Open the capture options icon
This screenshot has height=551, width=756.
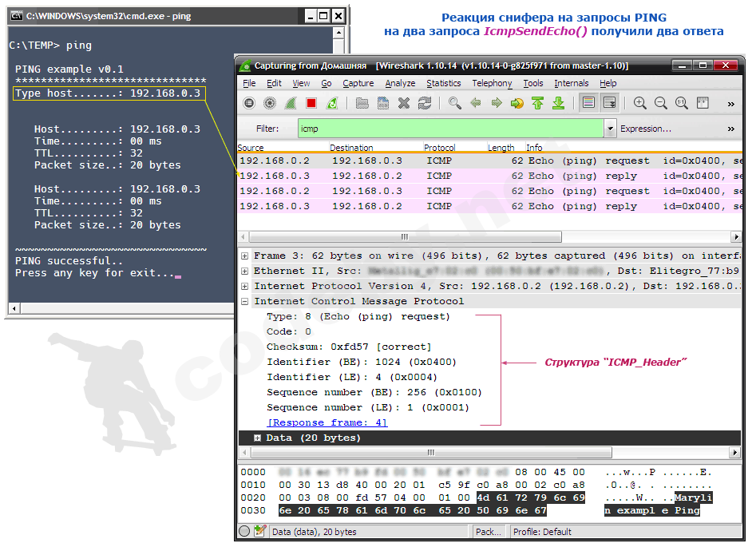270,103
